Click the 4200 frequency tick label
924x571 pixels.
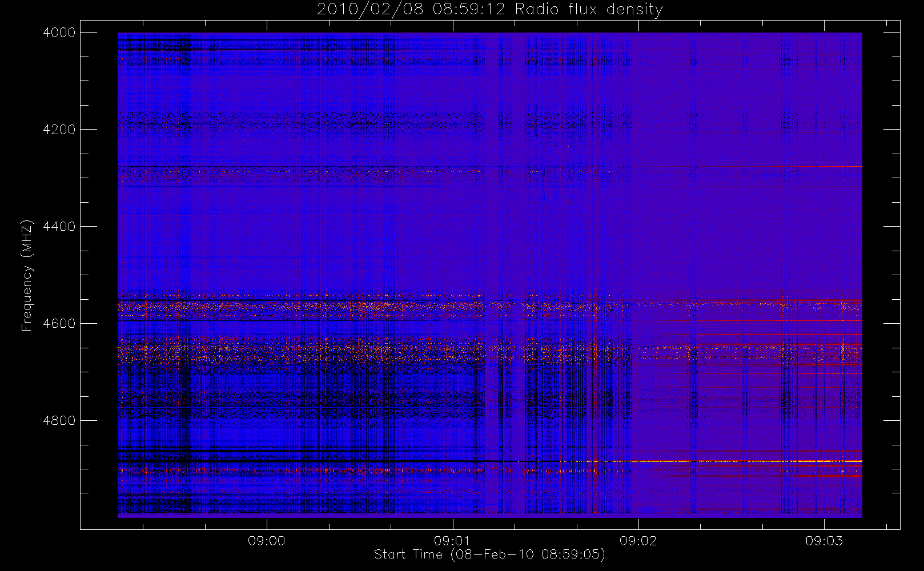(x=59, y=130)
